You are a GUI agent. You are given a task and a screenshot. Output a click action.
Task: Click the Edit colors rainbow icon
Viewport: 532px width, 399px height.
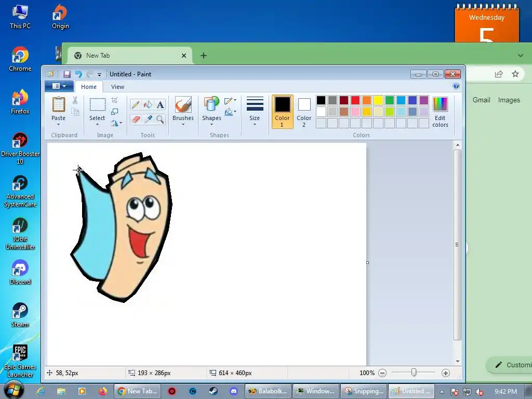pyautogui.click(x=440, y=104)
